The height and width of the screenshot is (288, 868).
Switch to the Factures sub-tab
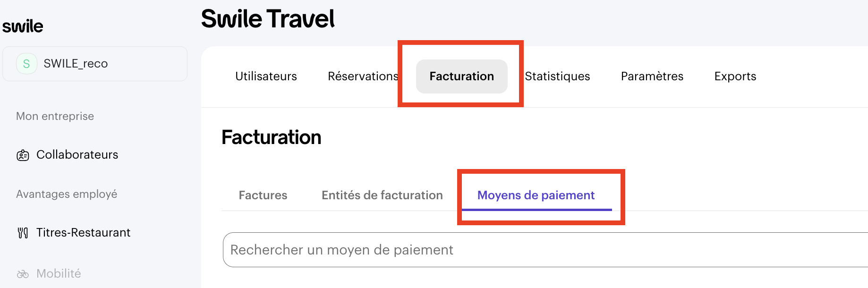click(x=263, y=195)
